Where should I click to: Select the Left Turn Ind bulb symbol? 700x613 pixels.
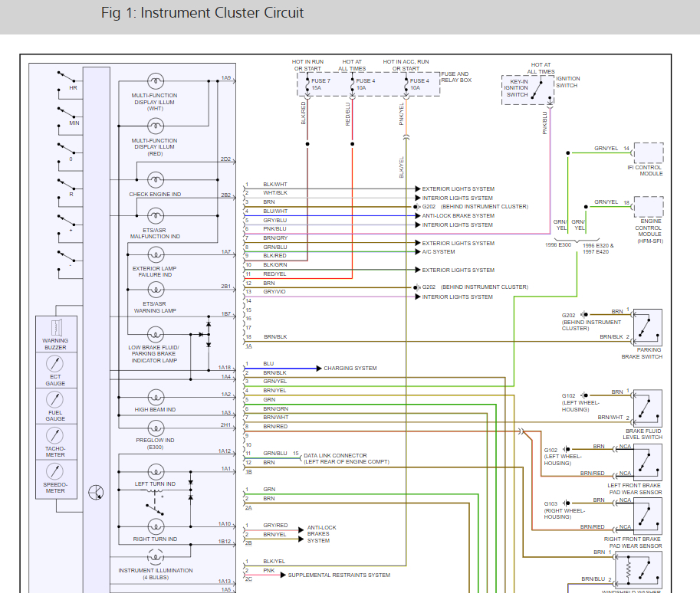coord(156,470)
